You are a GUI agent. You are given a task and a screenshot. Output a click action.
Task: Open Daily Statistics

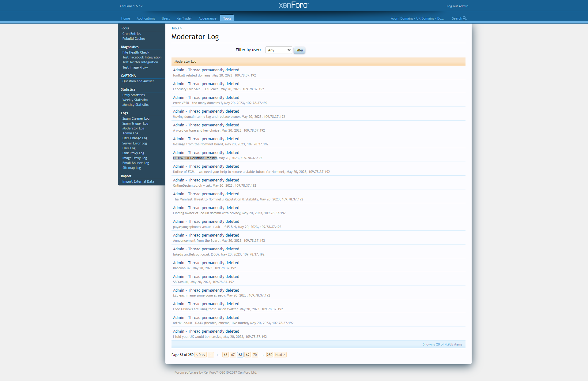tap(134, 95)
